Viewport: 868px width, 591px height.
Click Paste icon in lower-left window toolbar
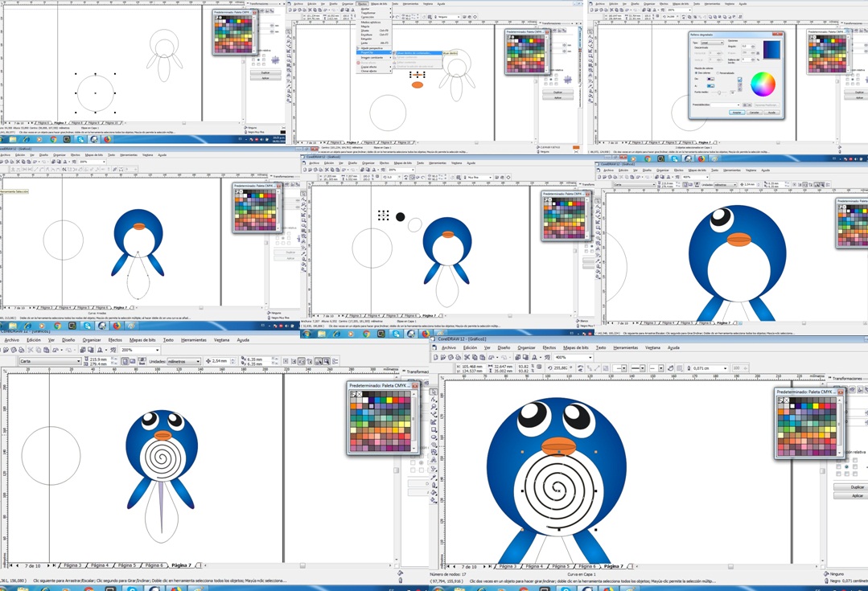(x=46, y=350)
